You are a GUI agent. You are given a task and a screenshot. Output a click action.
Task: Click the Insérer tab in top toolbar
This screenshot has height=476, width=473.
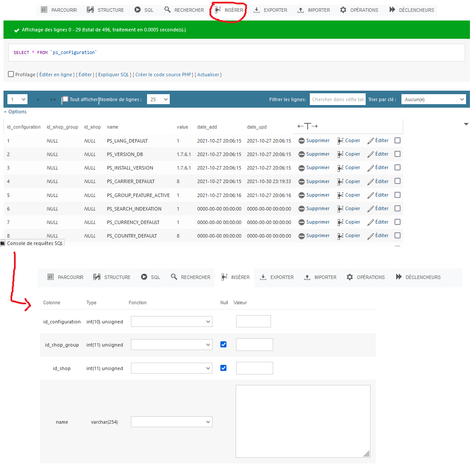(229, 10)
